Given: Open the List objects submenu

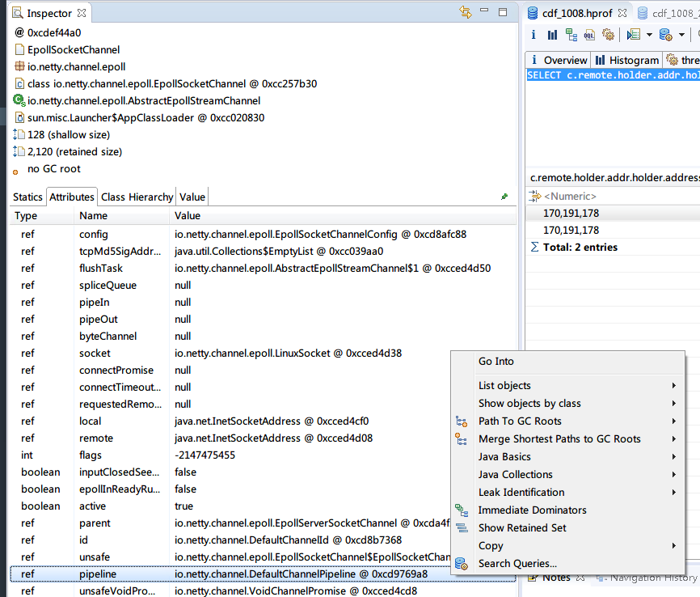Looking at the screenshot, I should click(568, 386).
